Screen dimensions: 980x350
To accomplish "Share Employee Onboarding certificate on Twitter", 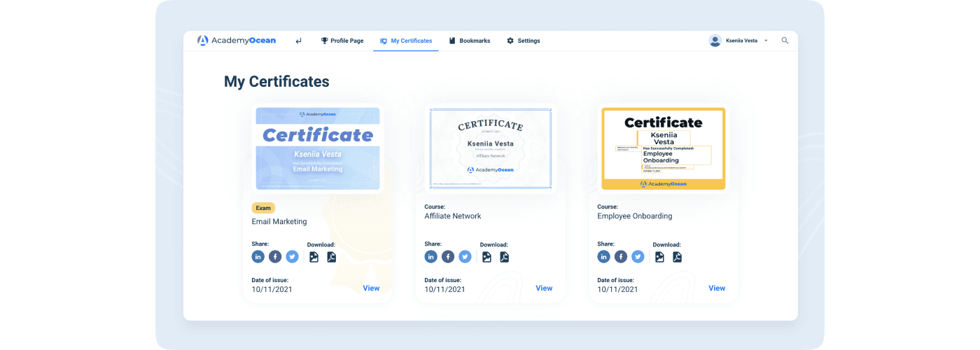I will (638, 257).
